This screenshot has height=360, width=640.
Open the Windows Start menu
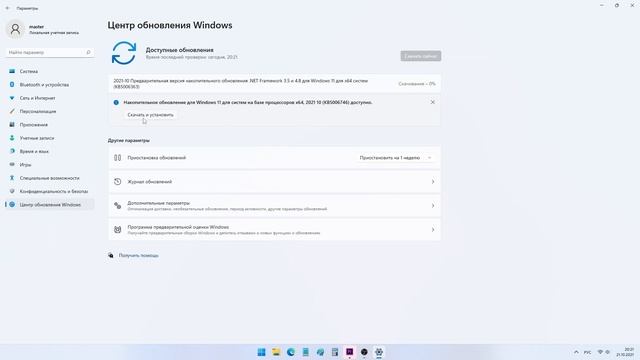pos(261,352)
